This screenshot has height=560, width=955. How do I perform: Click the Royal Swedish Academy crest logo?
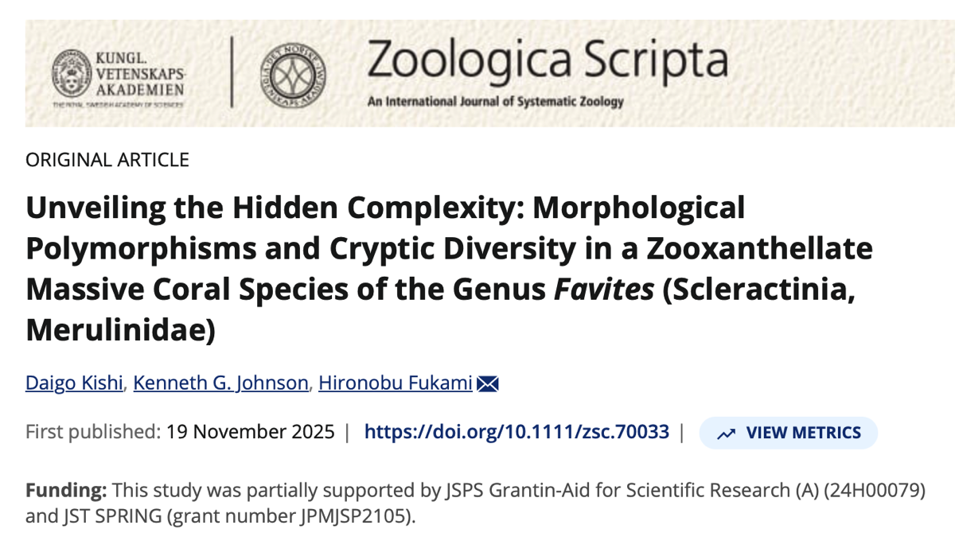tap(70, 74)
